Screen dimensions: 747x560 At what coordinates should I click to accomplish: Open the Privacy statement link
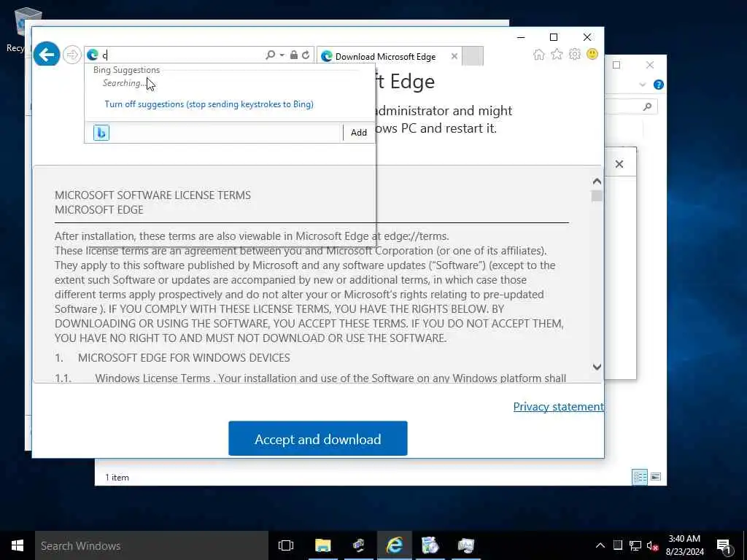[558, 407]
